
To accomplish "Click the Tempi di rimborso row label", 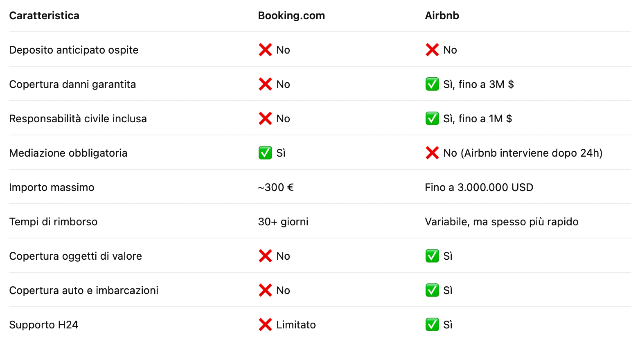I will [x=53, y=222].
